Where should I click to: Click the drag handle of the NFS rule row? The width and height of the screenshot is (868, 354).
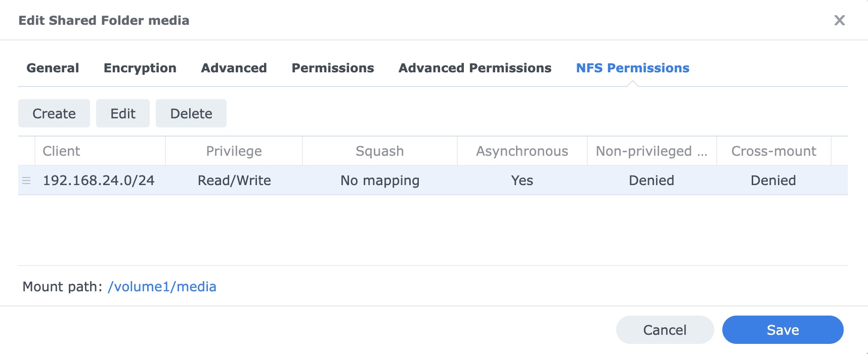[26, 181]
